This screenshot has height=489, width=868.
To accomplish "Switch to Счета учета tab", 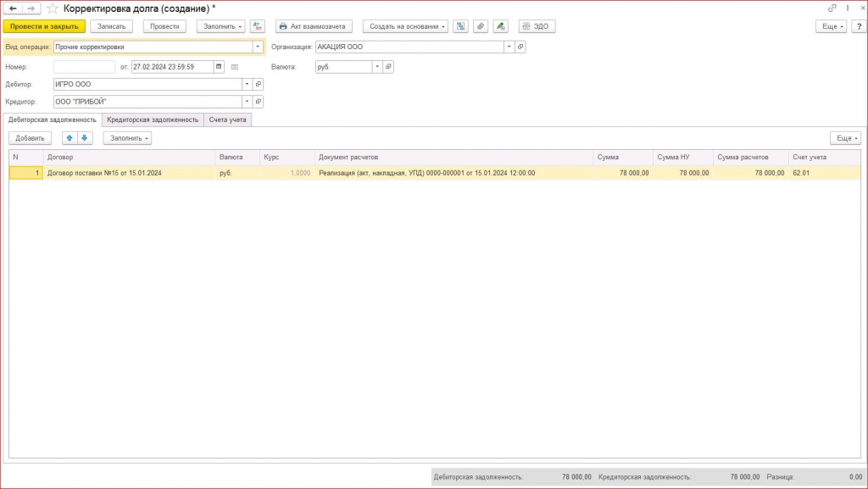I will pyautogui.click(x=227, y=119).
